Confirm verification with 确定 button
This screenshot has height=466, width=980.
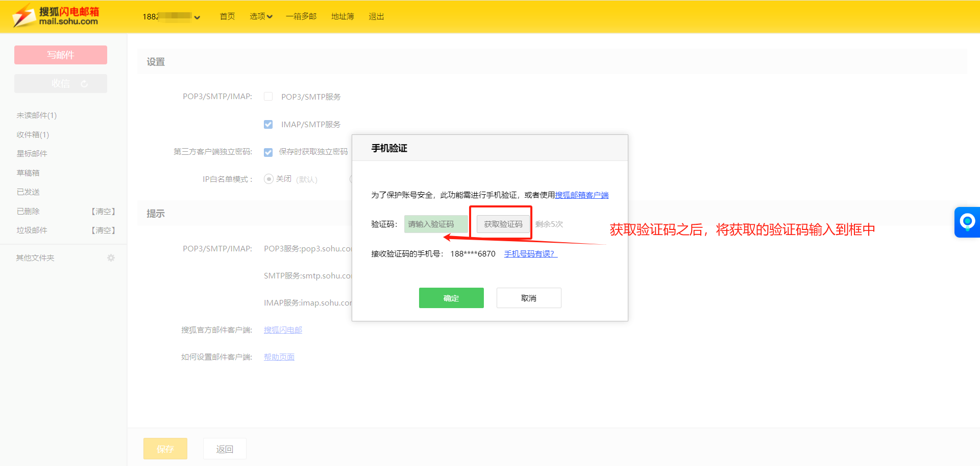click(x=451, y=298)
